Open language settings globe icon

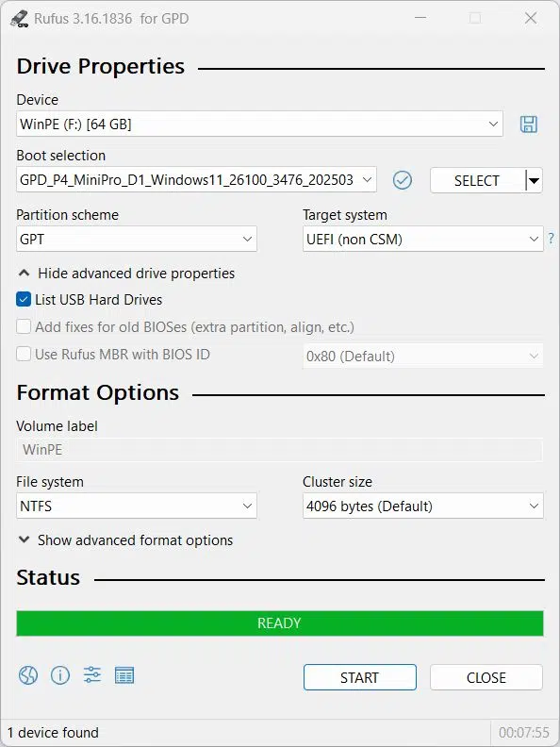click(x=28, y=675)
